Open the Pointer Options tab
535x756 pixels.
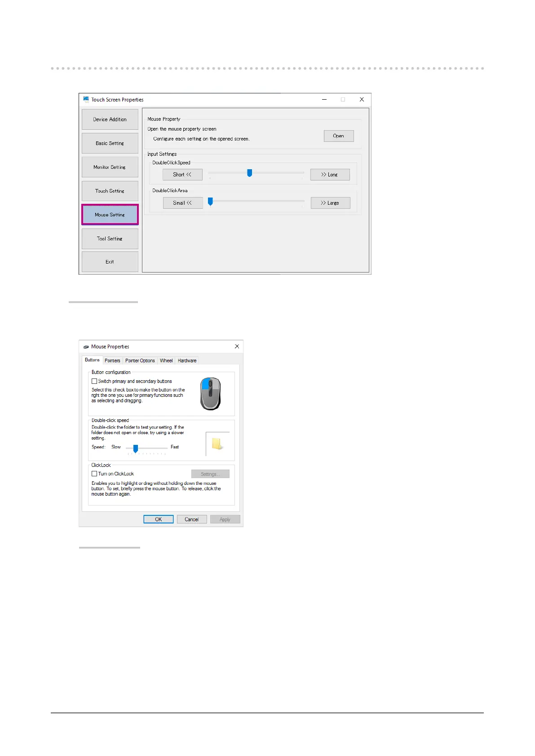tap(140, 360)
